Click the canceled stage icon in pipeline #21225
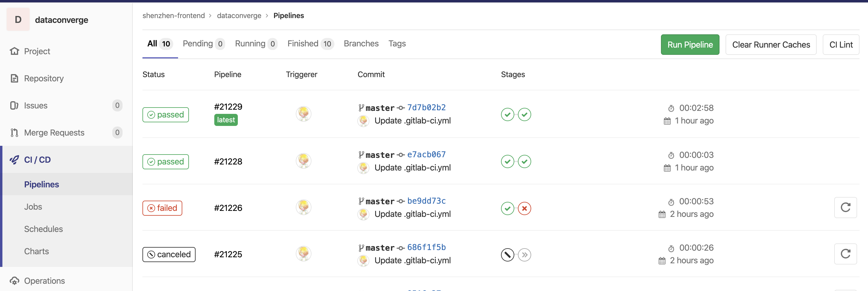 point(507,255)
